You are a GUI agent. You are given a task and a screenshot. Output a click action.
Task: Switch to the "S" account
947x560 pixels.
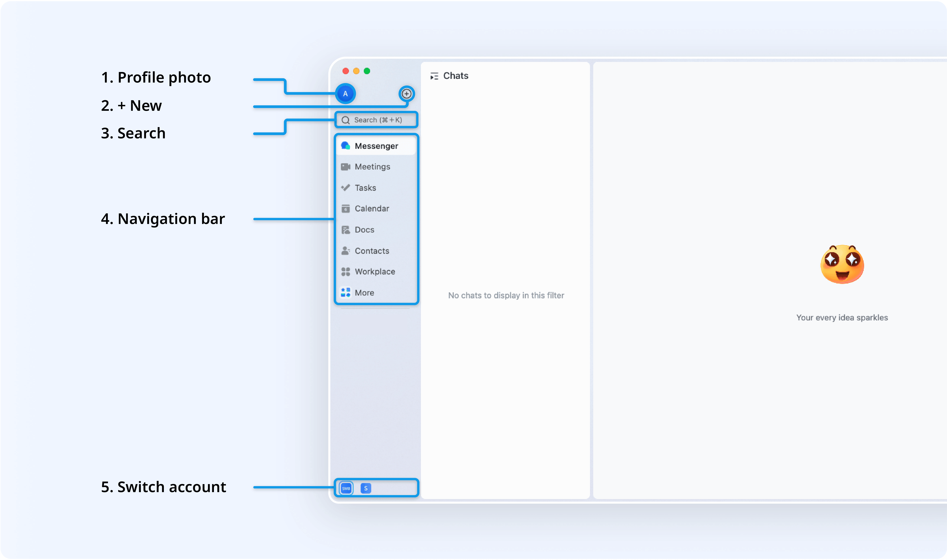click(x=366, y=488)
